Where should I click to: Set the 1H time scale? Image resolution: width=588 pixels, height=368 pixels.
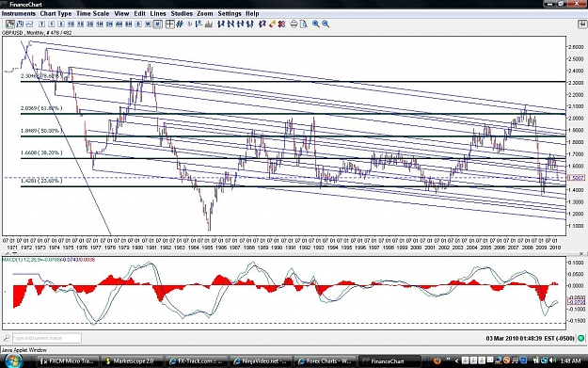tap(100, 24)
